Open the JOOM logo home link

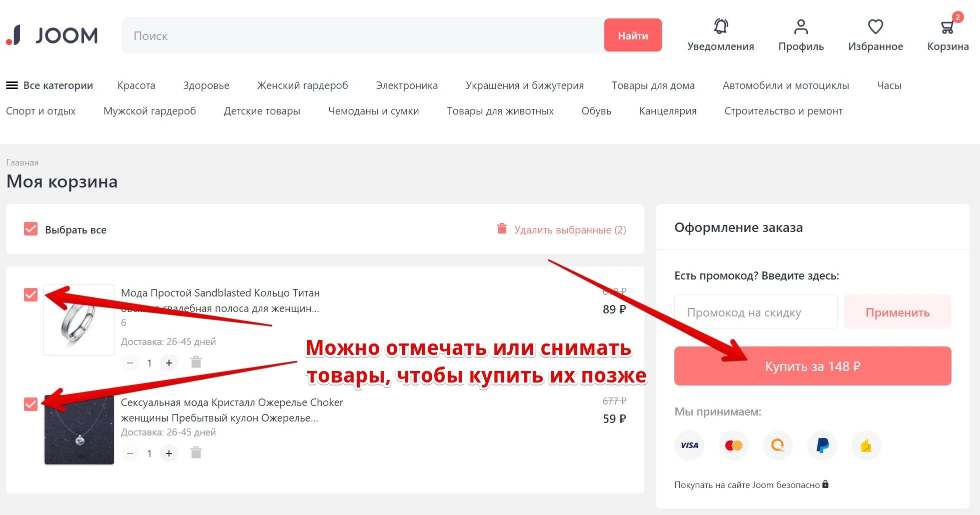pyautogui.click(x=52, y=35)
